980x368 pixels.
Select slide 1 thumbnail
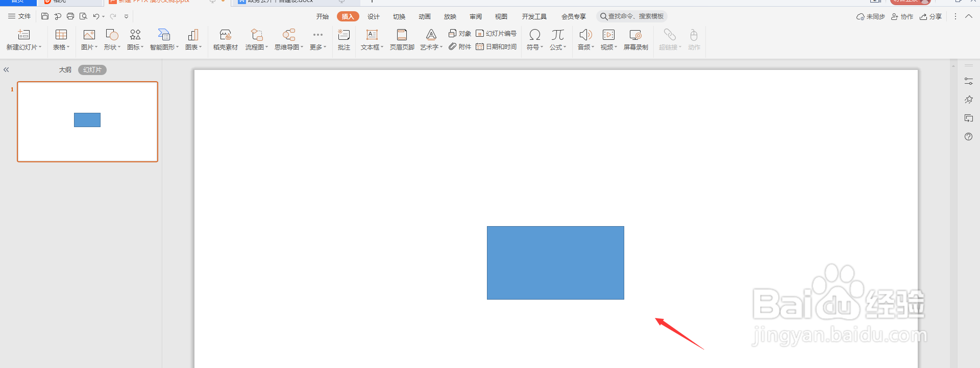87,121
